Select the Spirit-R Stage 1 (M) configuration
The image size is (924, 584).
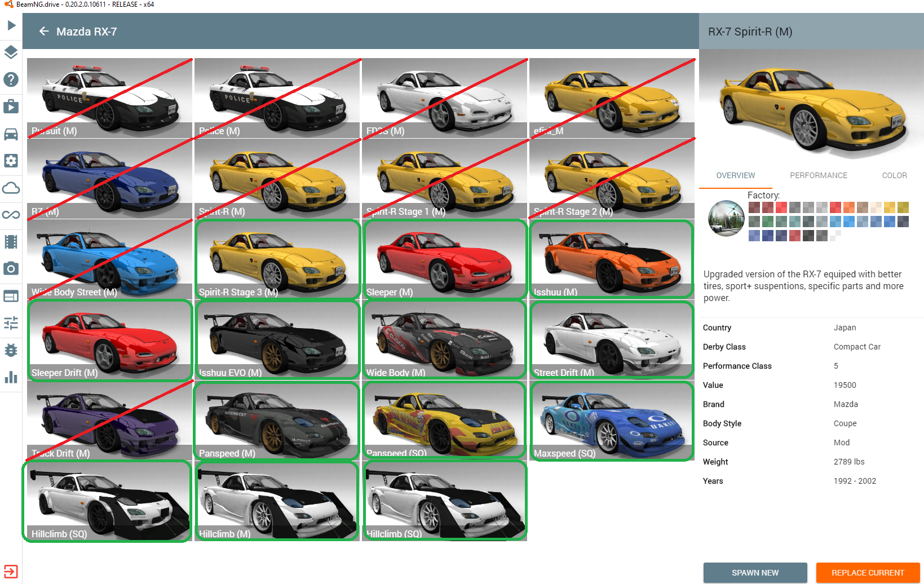coord(445,179)
